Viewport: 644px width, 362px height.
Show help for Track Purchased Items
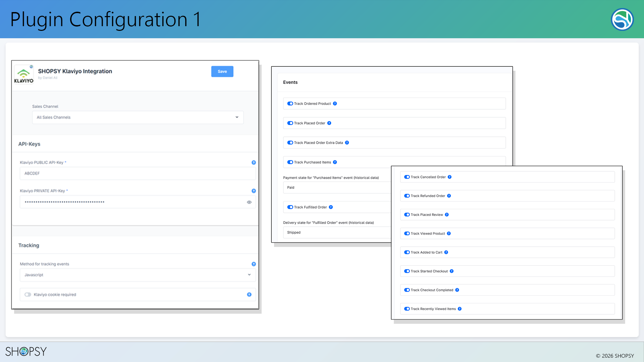(x=335, y=162)
